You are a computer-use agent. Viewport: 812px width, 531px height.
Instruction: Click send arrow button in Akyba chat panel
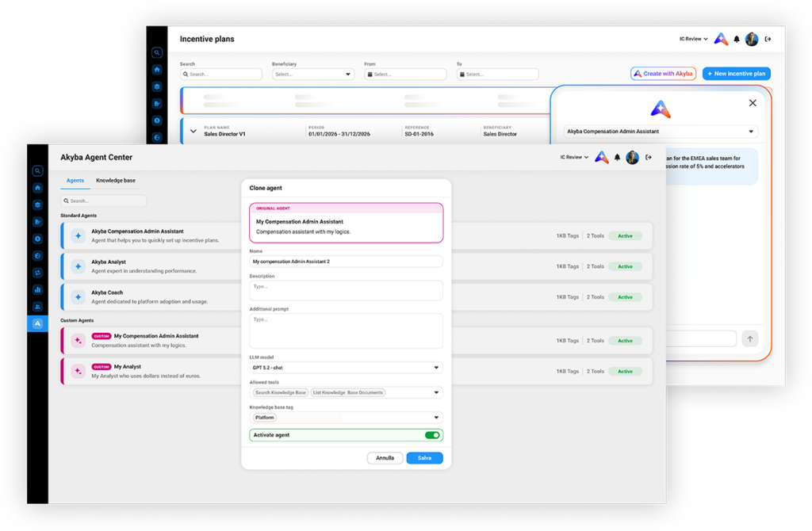[x=750, y=339]
